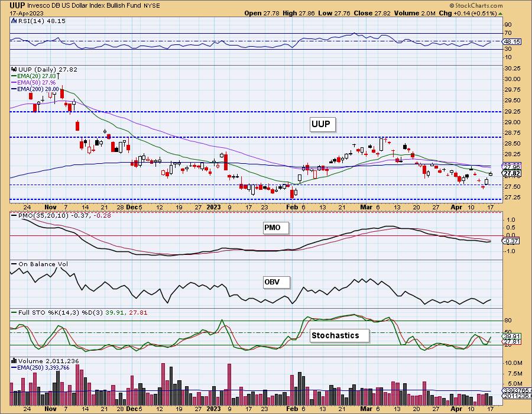Screen dimensions: 532x414
Task: Click the Volume 2,011,236 legend label
Action: (48, 361)
